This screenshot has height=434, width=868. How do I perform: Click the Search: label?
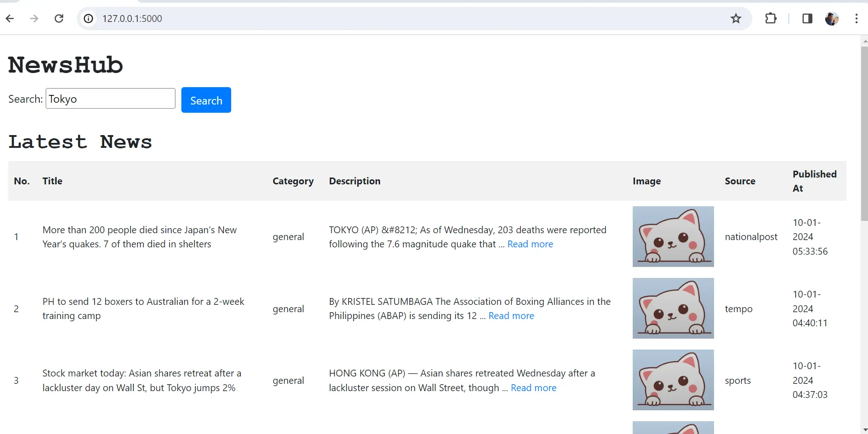point(26,99)
